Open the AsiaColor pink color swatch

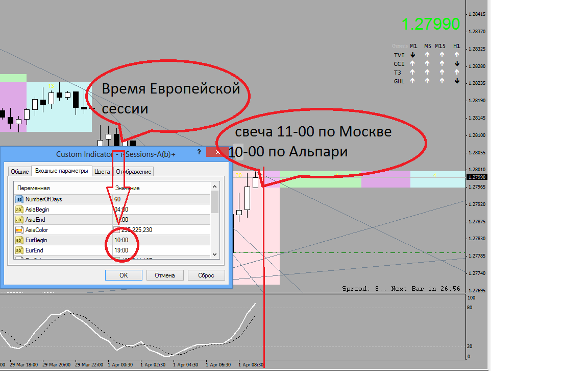tap(117, 230)
